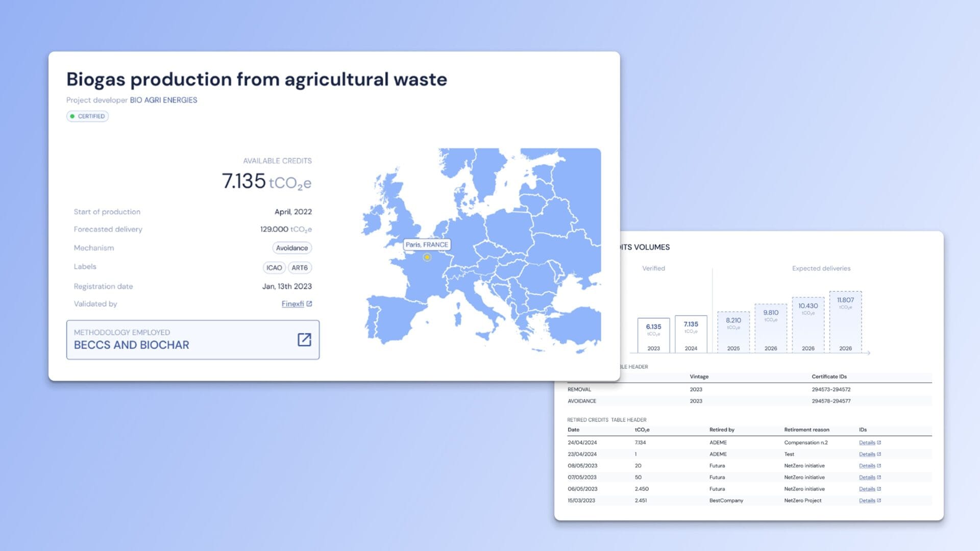Click the Paris, FRANCE map tooltip
This screenshot has height=551, width=980.
pos(427,245)
